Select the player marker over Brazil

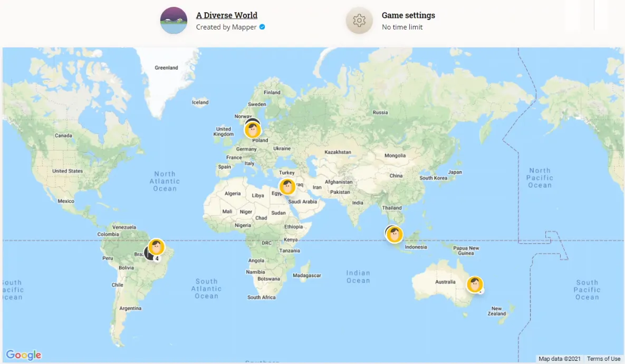click(156, 247)
